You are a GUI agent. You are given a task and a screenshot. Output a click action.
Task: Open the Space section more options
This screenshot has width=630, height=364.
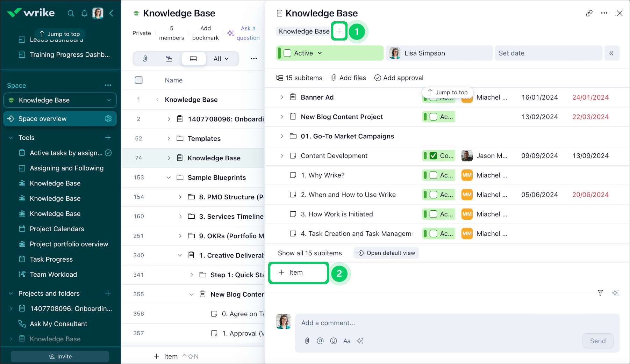coord(108,85)
